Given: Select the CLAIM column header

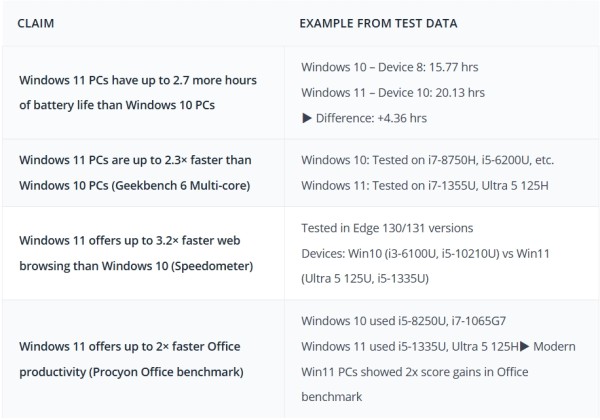Looking at the screenshot, I should coord(36,23).
